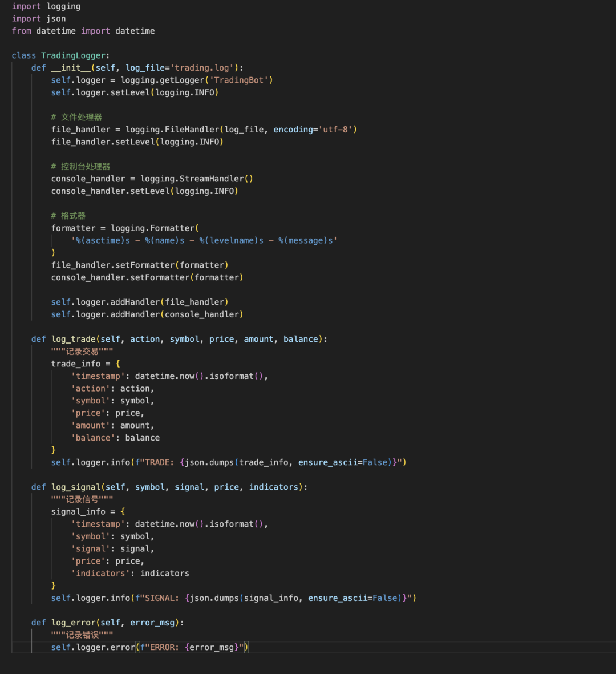Click the TradingLogger class name
Viewport: 616px width, 674px height.
tap(73, 55)
